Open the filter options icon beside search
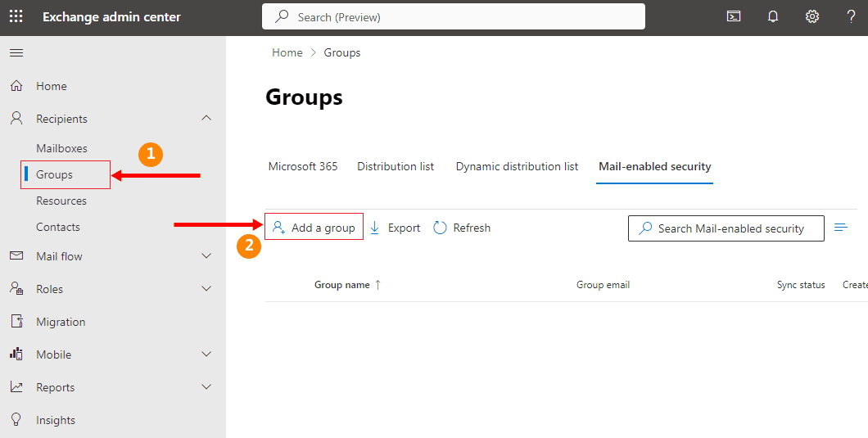The image size is (868, 438). point(841,228)
